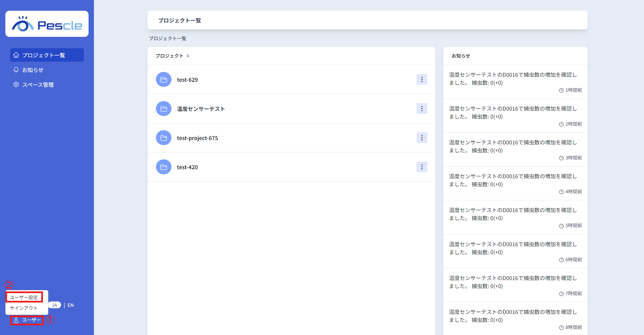Click the bell icon beside お知らせ
The height and width of the screenshot is (335, 644).
click(16, 70)
